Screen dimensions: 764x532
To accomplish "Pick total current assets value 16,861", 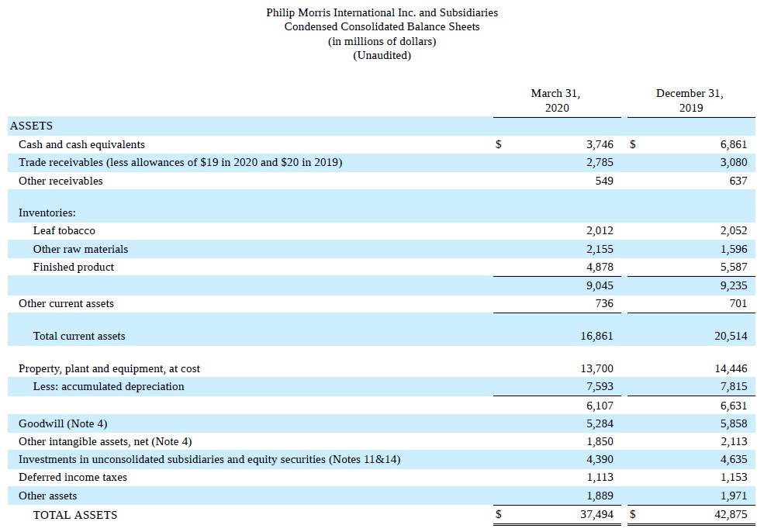I will [597, 337].
